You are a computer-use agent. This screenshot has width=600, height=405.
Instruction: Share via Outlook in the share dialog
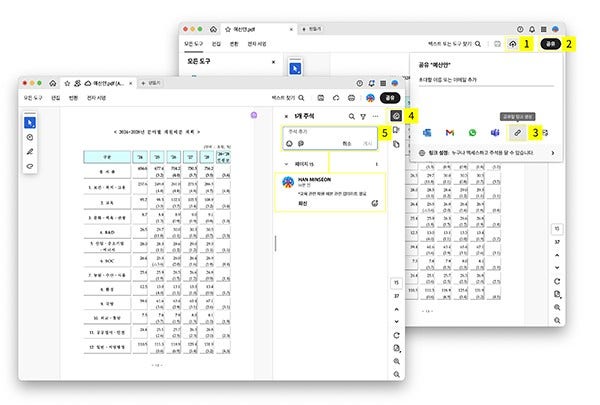click(427, 132)
